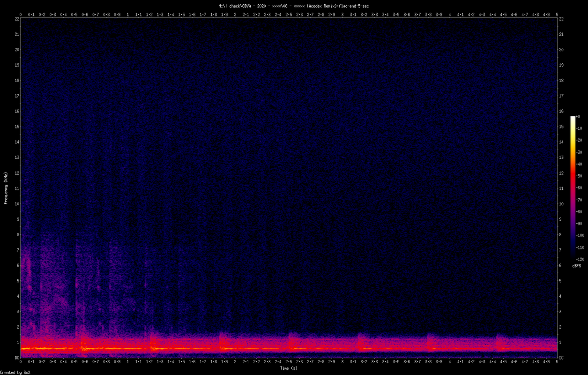Image resolution: width=588 pixels, height=375 pixels.
Task: Select the '-40' value on dBFS legend
Action: click(579, 164)
